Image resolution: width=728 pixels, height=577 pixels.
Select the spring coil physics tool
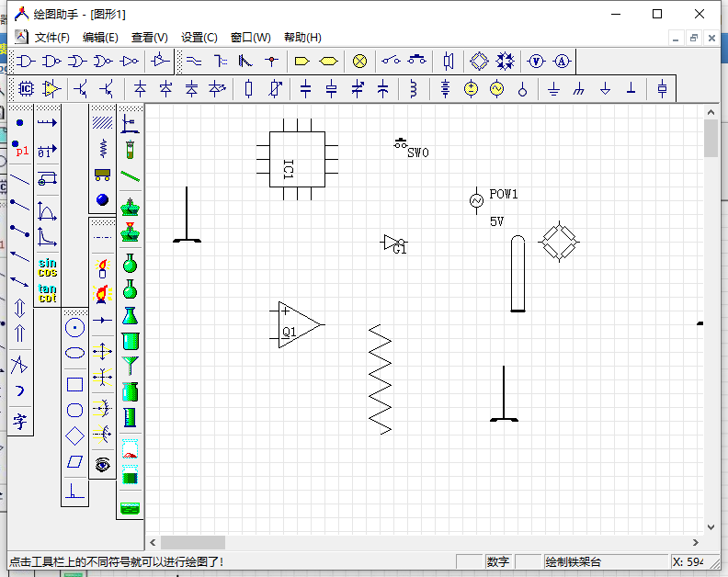[103, 149]
